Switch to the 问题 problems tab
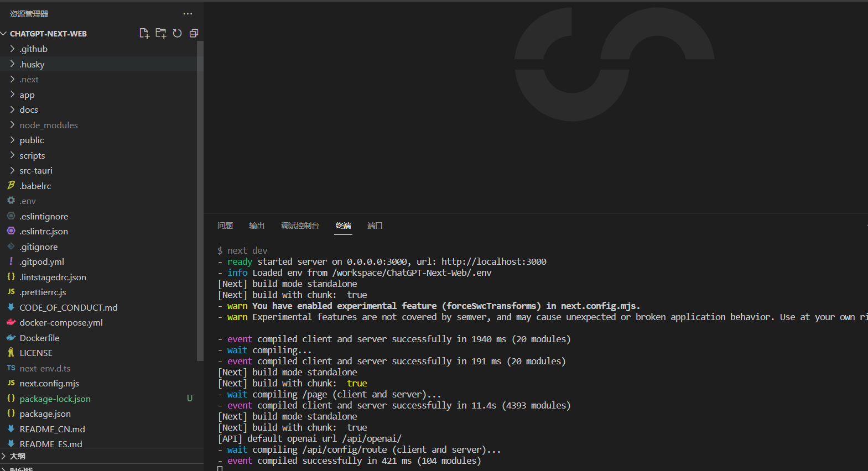The image size is (868, 471). point(225,226)
